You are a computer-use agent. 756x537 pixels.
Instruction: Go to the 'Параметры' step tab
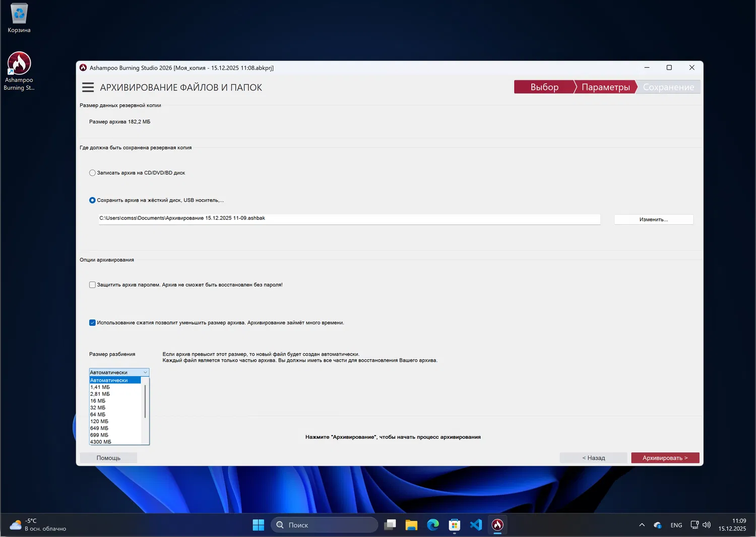pos(605,87)
